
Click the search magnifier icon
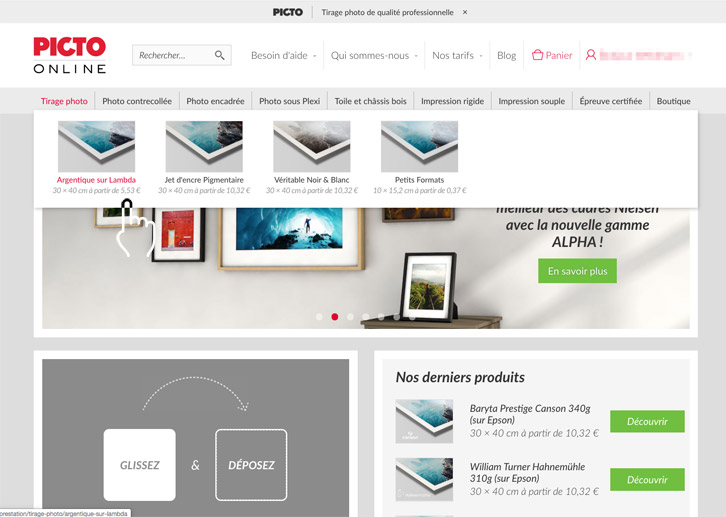coord(220,55)
